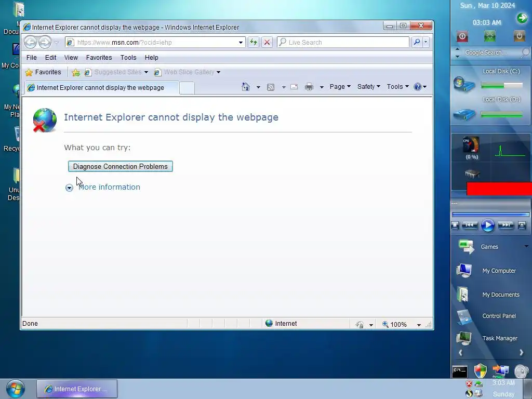Click the Internet security zone in status bar
Viewport: 532px width, 399px height.
(x=281, y=323)
